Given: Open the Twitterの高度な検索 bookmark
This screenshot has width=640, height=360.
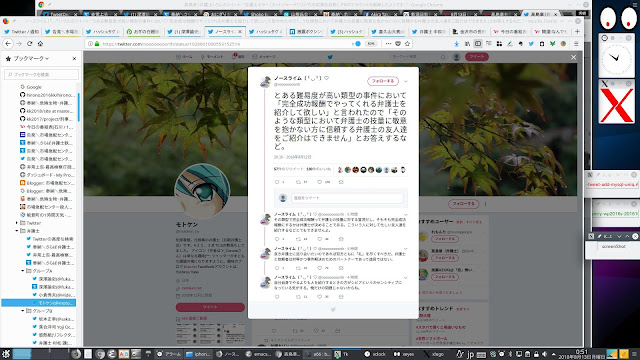Looking at the screenshot, I should [50, 239].
